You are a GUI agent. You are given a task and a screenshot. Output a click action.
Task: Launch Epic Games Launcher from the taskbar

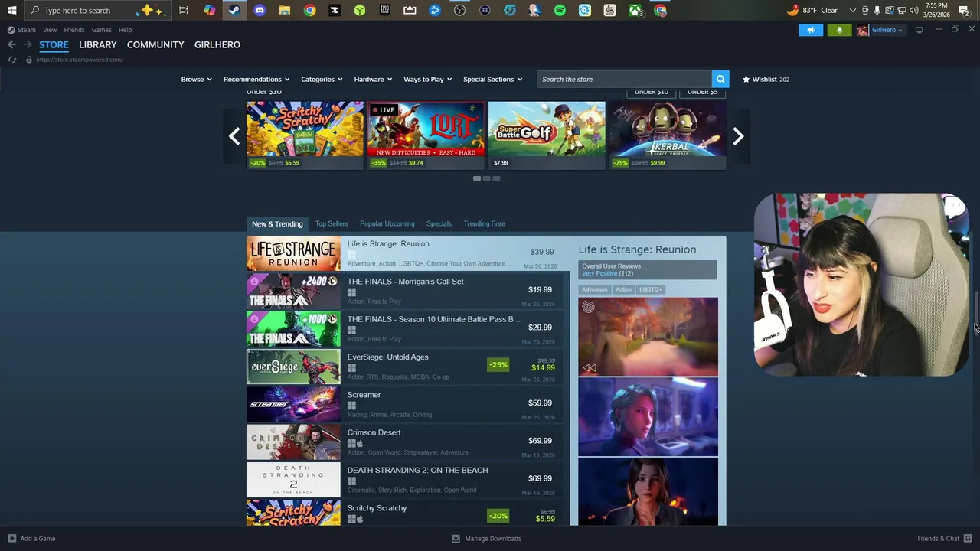[384, 10]
